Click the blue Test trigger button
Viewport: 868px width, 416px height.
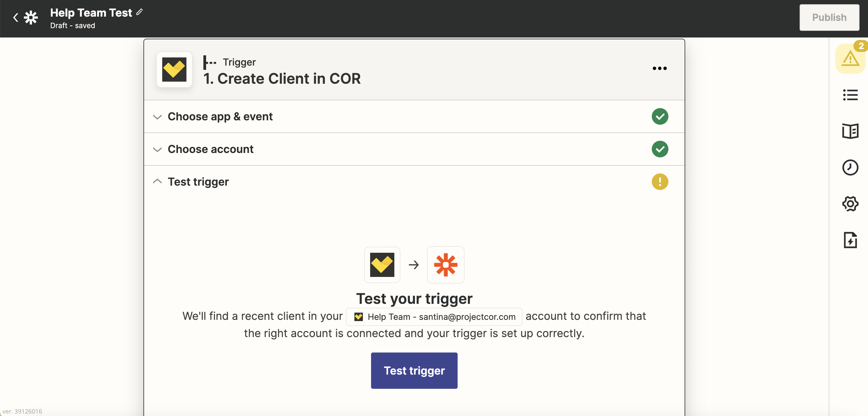pyautogui.click(x=414, y=371)
